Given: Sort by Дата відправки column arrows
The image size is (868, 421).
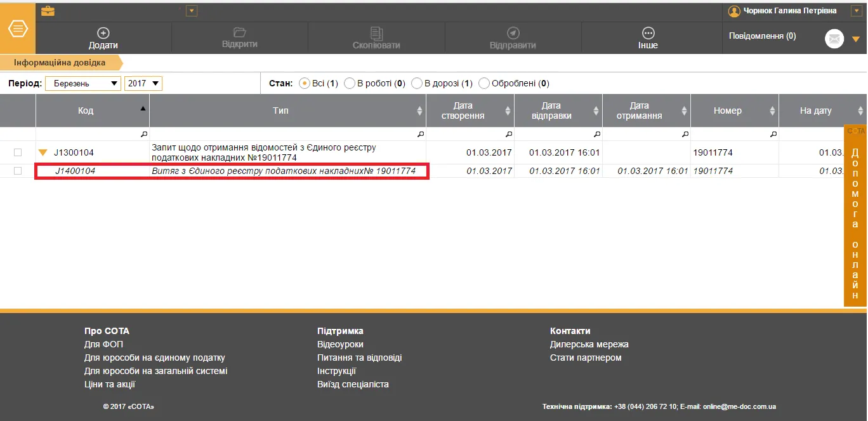Looking at the screenshot, I should click(x=596, y=110).
